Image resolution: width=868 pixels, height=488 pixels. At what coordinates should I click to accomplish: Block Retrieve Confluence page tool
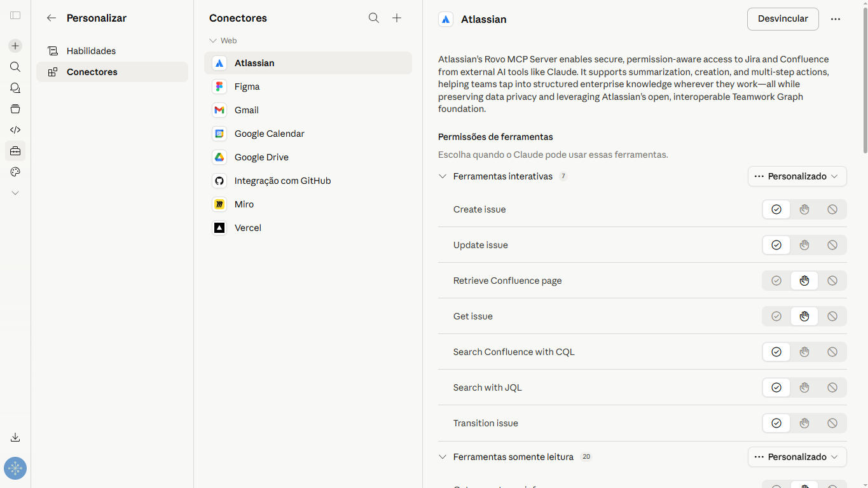(x=832, y=281)
